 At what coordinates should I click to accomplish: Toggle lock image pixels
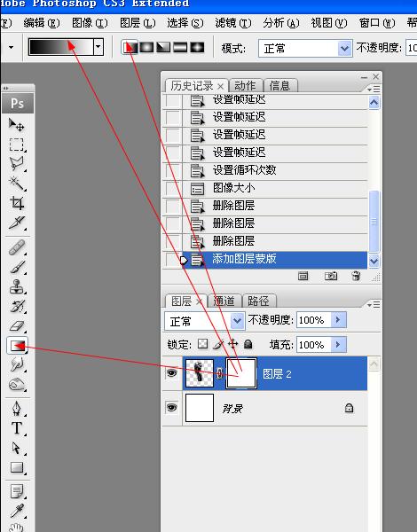(x=218, y=344)
